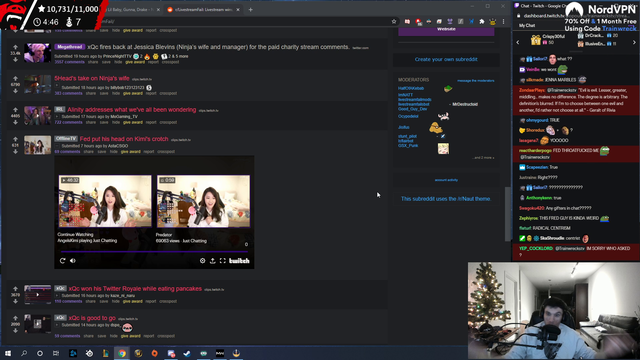The width and height of the screenshot is (640, 360).
Task: Toggle fullscreen in Twitch clip player
Action: point(222,261)
